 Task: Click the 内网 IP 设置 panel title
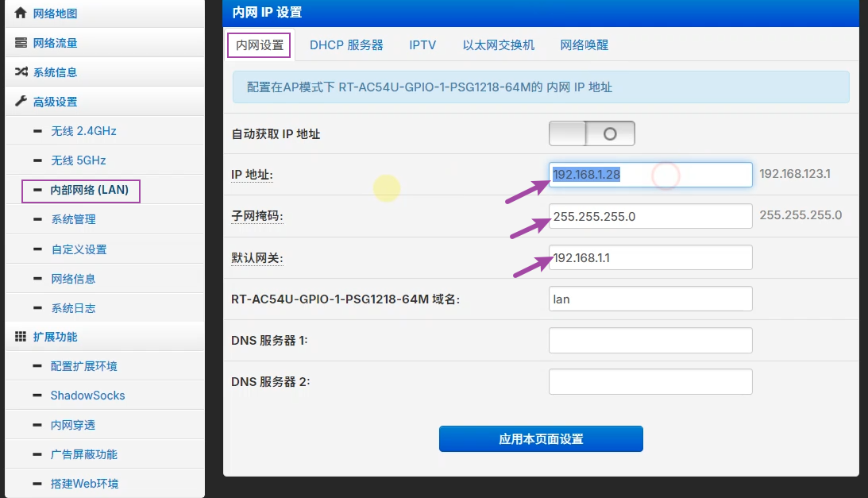[x=267, y=12]
